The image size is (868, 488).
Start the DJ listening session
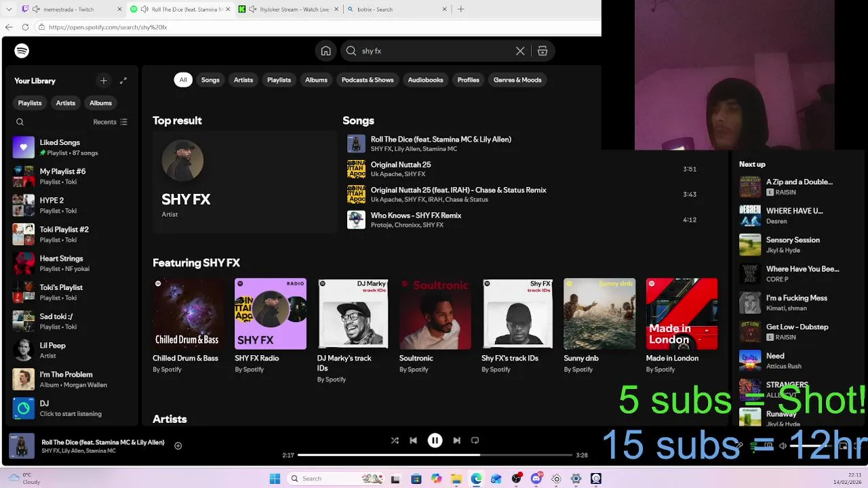pos(71,408)
